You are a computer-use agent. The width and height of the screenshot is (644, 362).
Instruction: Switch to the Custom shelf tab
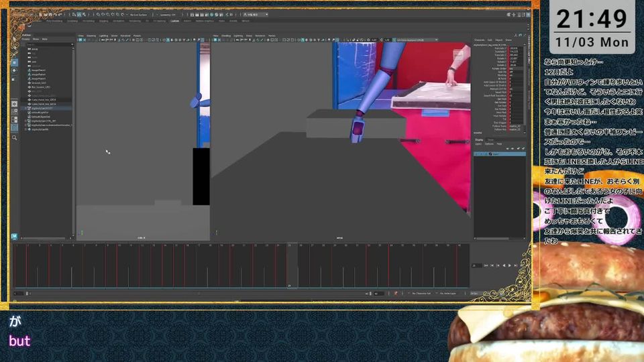174,21
